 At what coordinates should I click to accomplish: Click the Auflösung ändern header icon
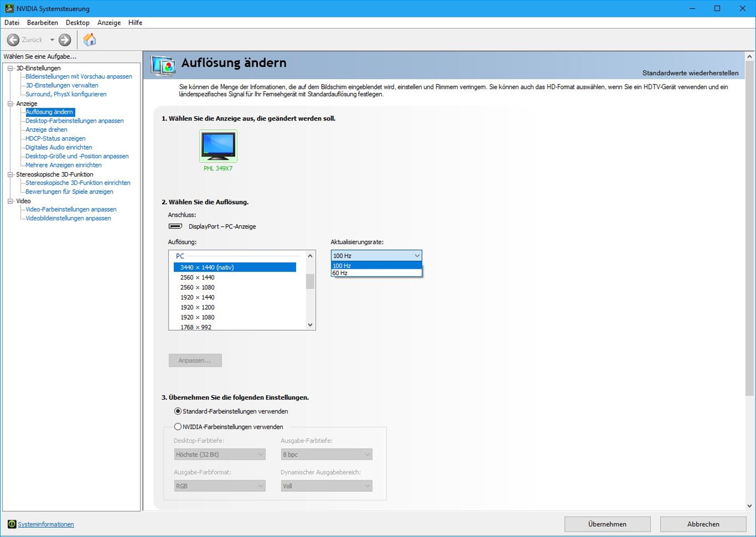pos(163,66)
